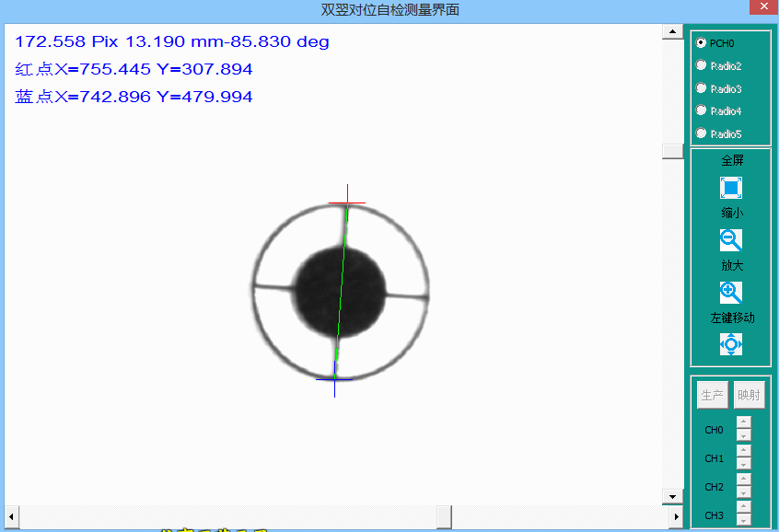Click the vertical scrollbar up arrow
Screen dimensions: 779x532
672,33
